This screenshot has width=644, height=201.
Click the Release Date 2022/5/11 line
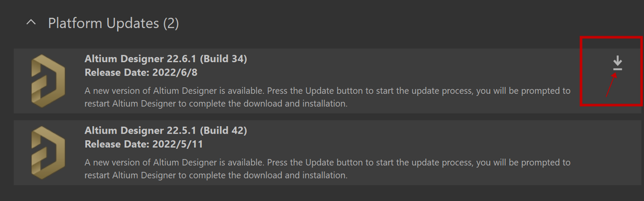[x=144, y=144]
